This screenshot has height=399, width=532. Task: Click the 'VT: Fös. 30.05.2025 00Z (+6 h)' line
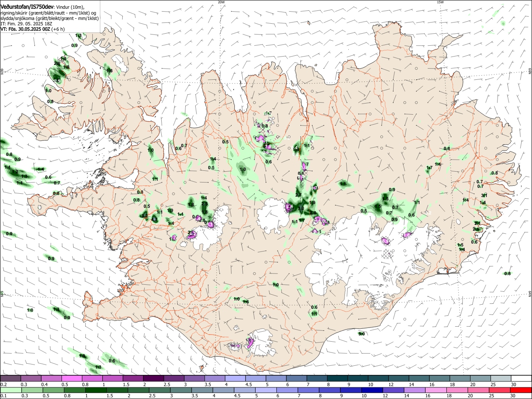click(x=32, y=29)
